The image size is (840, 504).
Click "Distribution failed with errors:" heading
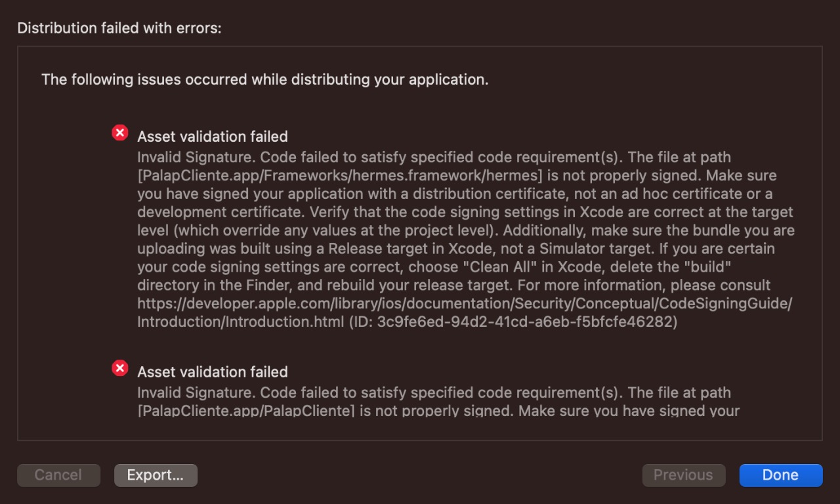click(119, 28)
